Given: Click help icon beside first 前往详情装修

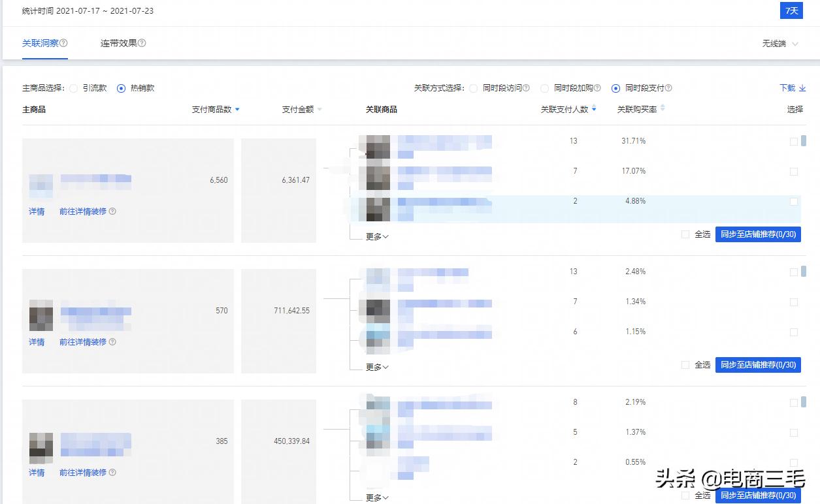Looking at the screenshot, I should 112,212.
